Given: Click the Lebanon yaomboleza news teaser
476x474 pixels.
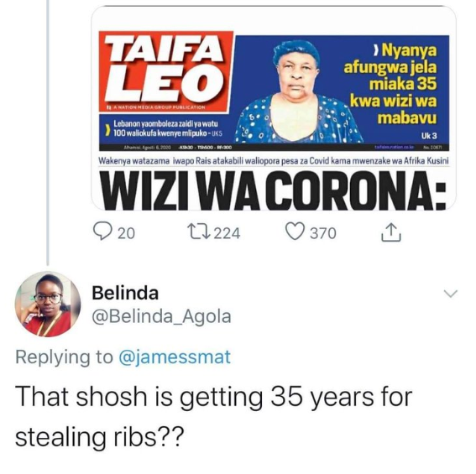Looking at the screenshot, I should click(x=165, y=129).
